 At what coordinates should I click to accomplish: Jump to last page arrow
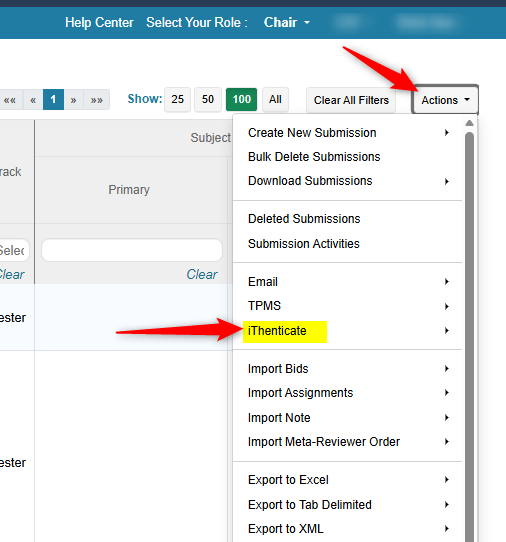(96, 100)
